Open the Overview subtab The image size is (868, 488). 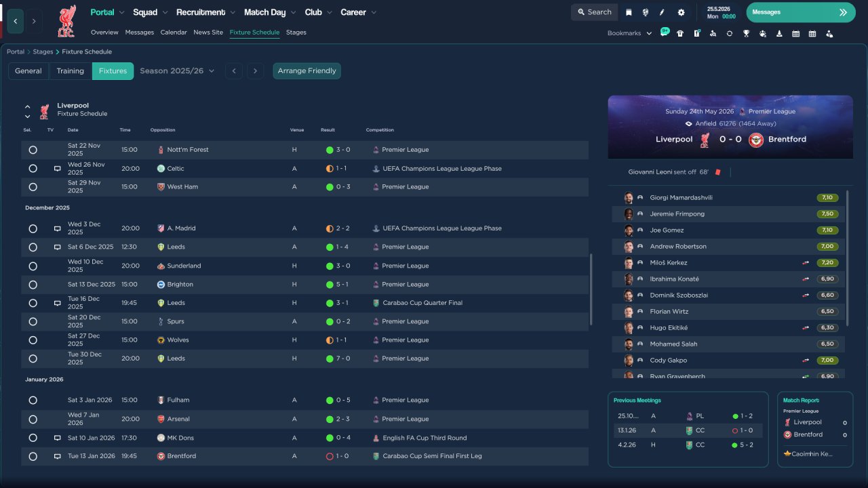[x=104, y=33]
